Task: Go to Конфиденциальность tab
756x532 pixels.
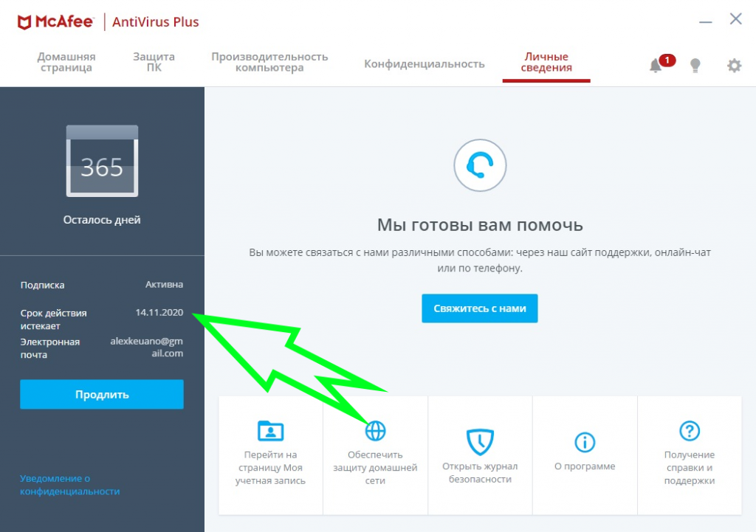Action: pyautogui.click(x=425, y=63)
